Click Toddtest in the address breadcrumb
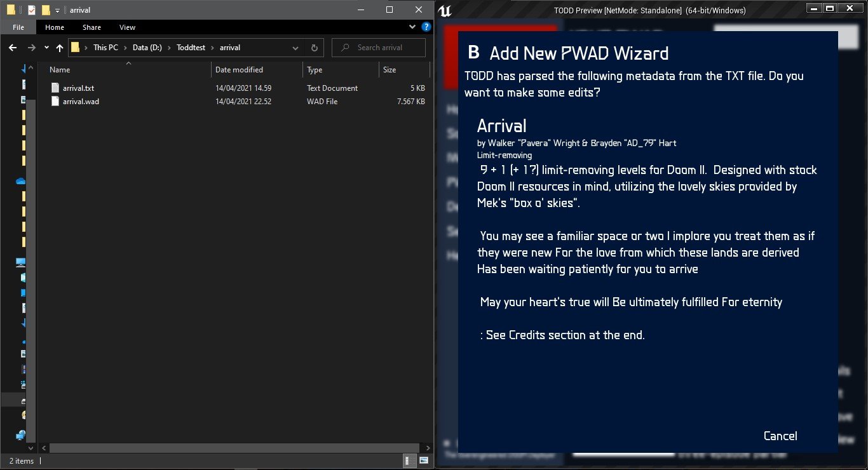The height and width of the screenshot is (470, 868). tap(191, 48)
